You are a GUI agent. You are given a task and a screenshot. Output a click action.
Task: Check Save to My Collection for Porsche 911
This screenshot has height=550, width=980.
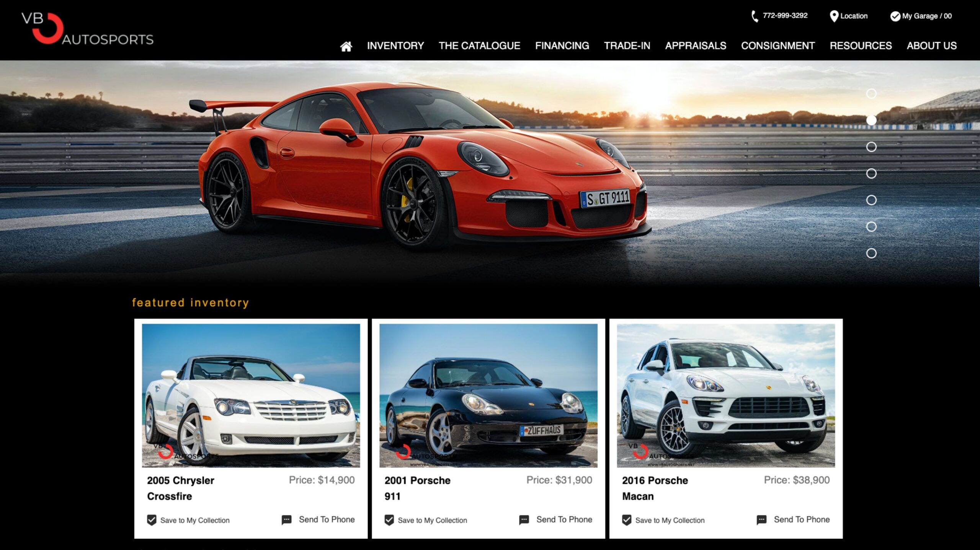[x=389, y=520]
